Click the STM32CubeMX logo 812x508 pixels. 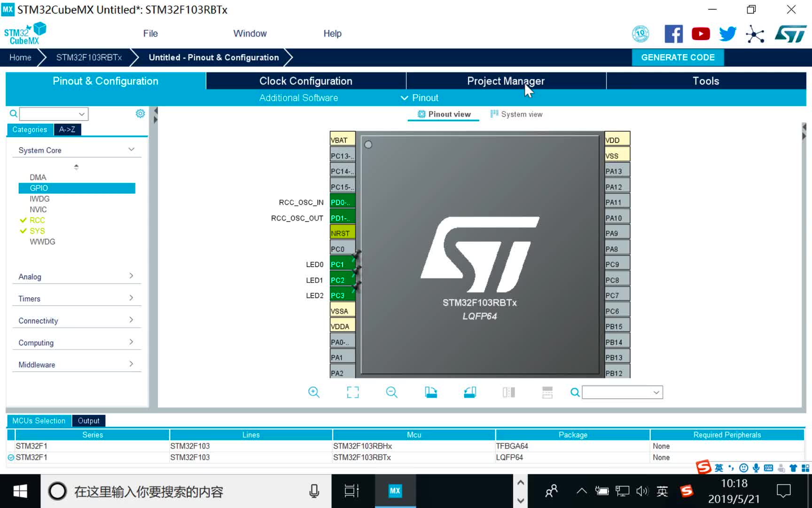point(25,33)
